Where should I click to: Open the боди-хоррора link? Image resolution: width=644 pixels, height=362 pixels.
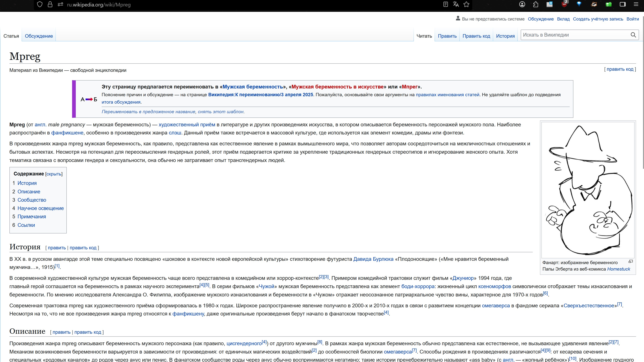coord(418,286)
